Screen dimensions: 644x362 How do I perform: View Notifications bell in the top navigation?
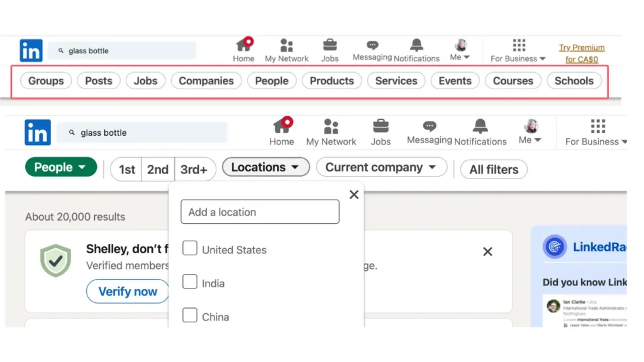click(x=416, y=50)
